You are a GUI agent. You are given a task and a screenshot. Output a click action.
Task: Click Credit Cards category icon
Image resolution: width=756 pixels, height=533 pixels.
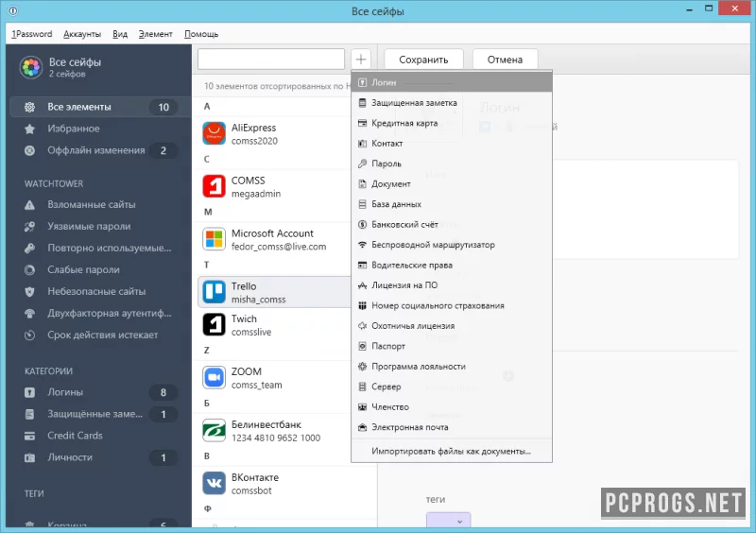click(30, 436)
